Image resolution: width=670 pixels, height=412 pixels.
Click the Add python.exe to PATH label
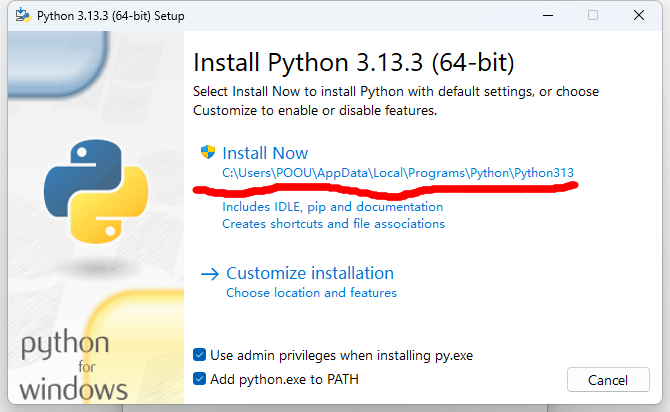click(284, 379)
